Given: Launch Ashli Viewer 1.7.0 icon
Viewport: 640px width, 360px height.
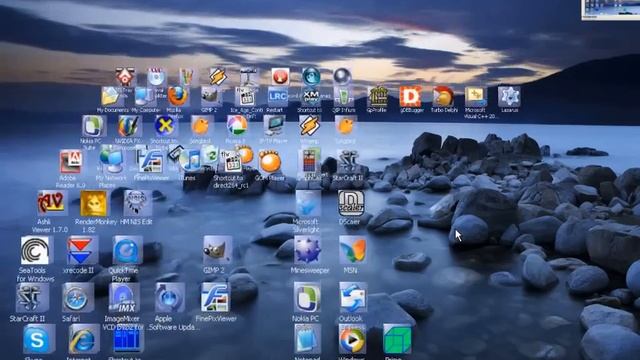Looking at the screenshot, I should pos(51,203).
